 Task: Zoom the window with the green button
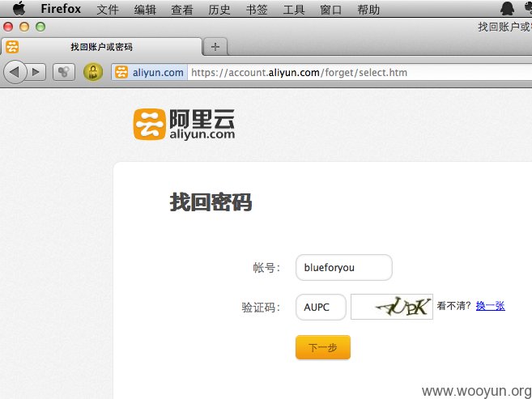coord(40,27)
